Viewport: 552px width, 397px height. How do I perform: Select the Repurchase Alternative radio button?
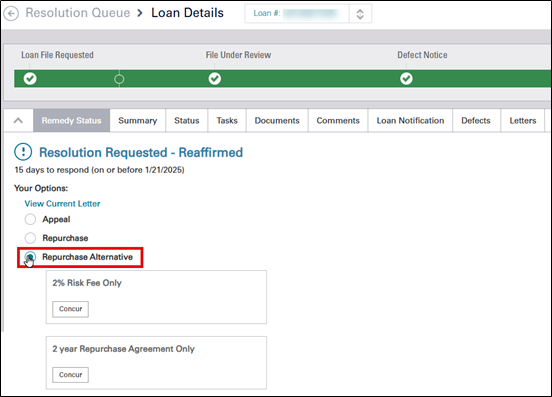click(30, 257)
